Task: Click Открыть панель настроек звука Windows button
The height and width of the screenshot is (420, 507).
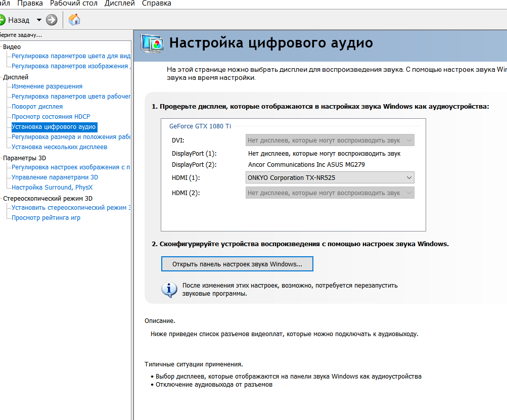Action: (237, 264)
